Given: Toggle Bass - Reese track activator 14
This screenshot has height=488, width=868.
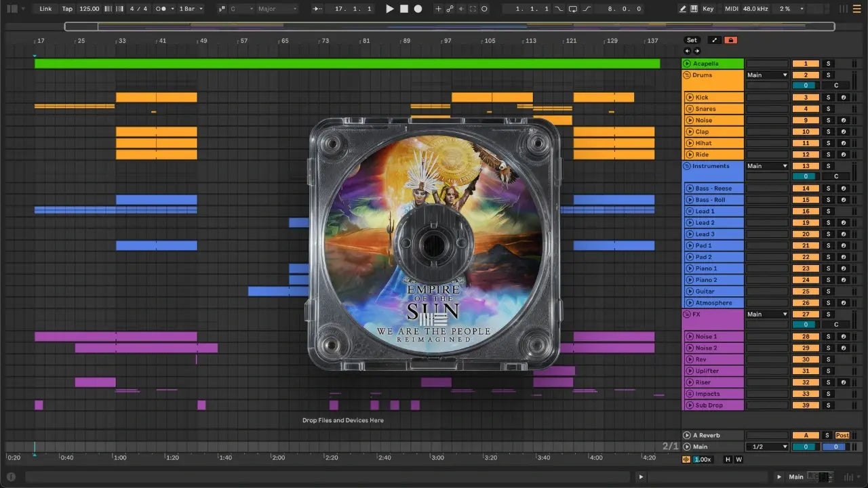Looking at the screenshot, I should [x=806, y=188].
